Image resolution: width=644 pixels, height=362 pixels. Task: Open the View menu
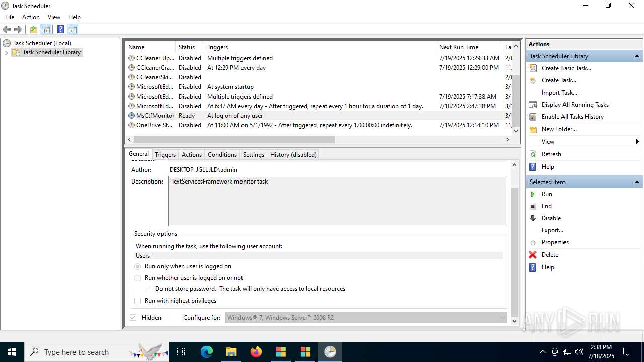tap(54, 17)
